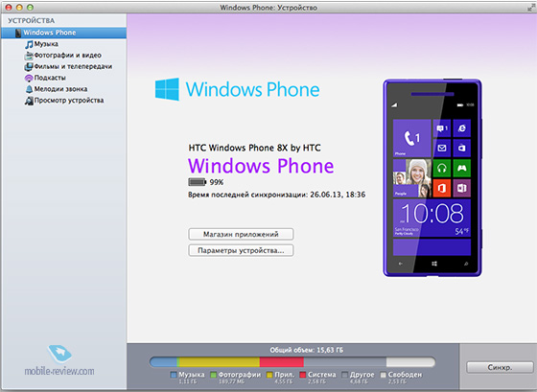Click the red Система legend swatch
Screen dimensions: 537x392
(302, 375)
